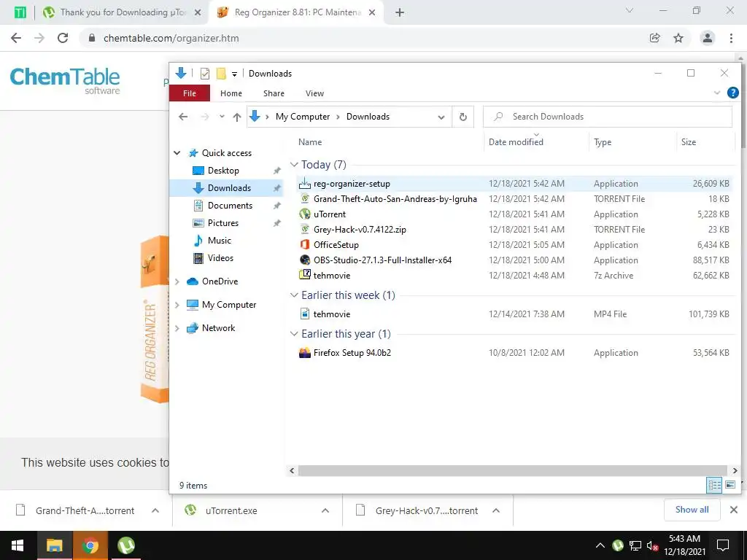747x560 pixels.
Task: Open File Explorer help
Action: point(732,93)
